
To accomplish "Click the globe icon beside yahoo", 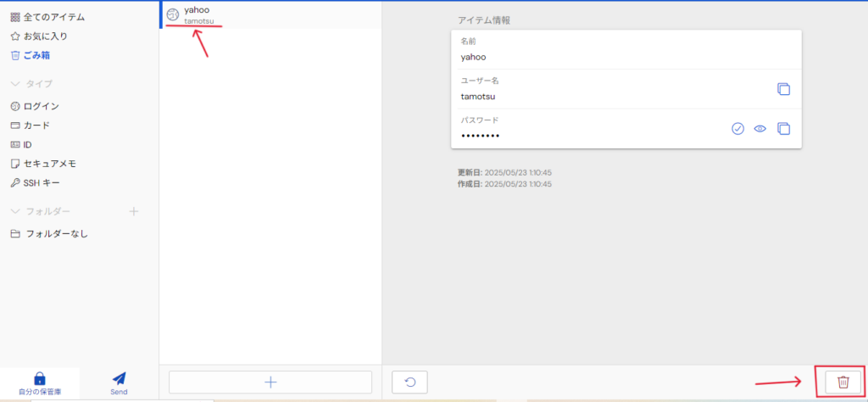I will (x=172, y=15).
